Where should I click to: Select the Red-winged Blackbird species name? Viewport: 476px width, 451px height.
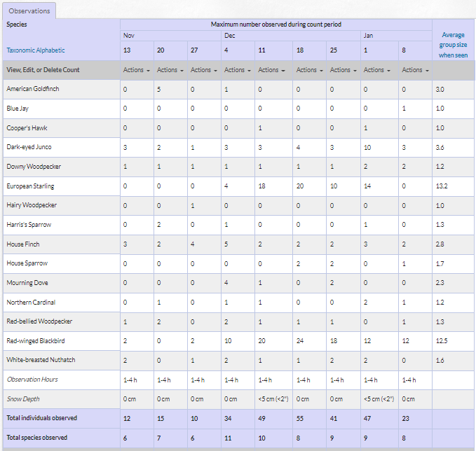36,341
